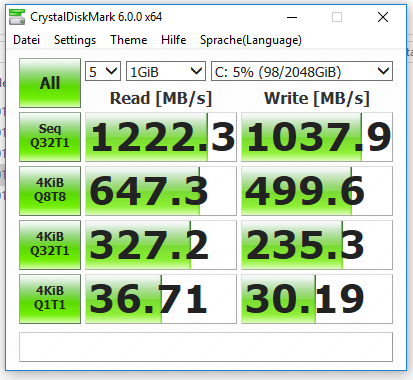The height and width of the screenshot is (380, 413).
Task: Run the 4KiB Q1T1 benchmark
Action: [50, 299]
